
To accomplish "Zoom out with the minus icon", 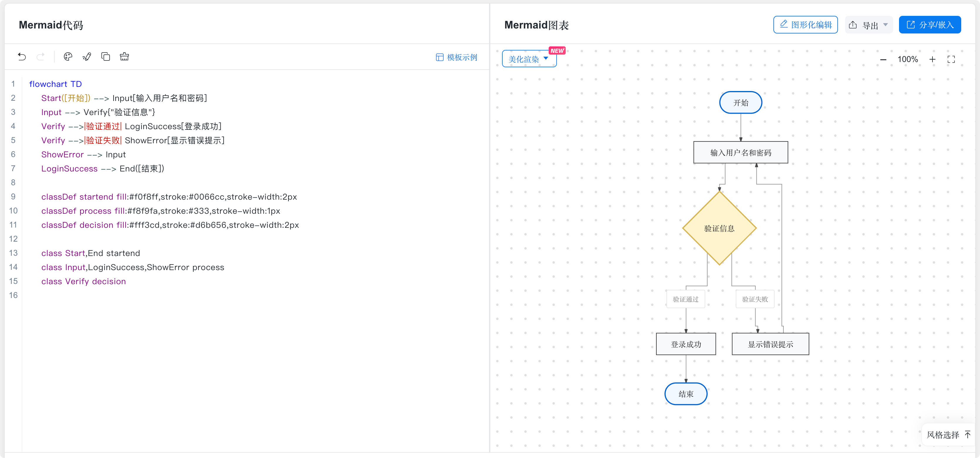I will (x=883, y=59).
